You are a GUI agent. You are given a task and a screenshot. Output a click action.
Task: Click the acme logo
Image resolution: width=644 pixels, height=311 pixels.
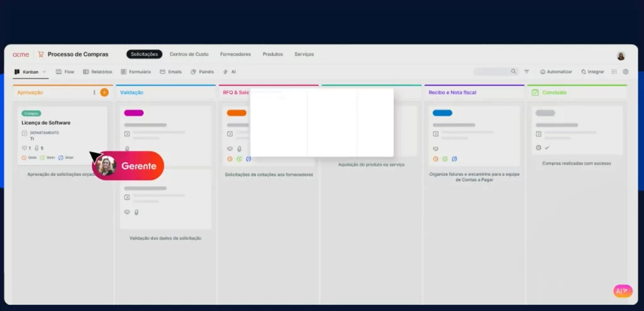(x=21, y=54)
